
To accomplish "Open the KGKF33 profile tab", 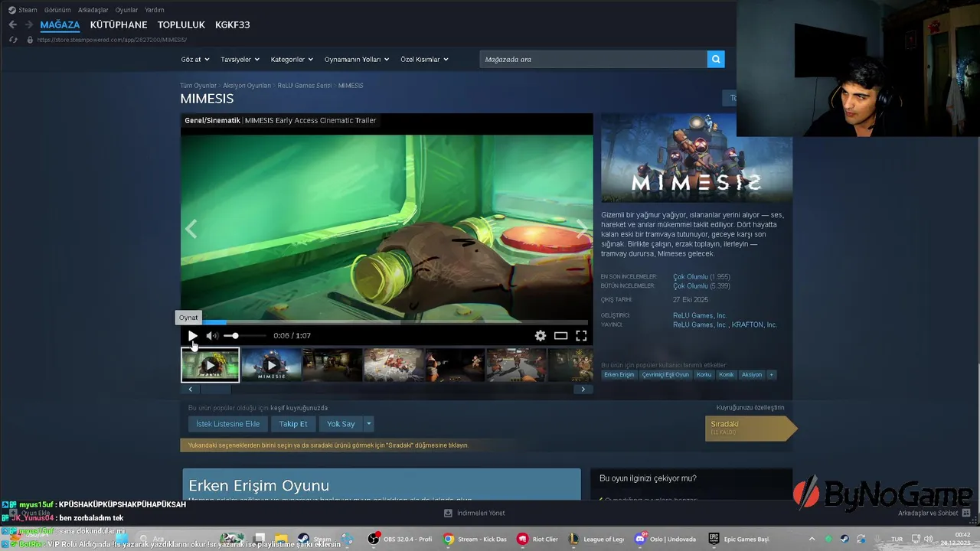I will click(x=233, y=24).
